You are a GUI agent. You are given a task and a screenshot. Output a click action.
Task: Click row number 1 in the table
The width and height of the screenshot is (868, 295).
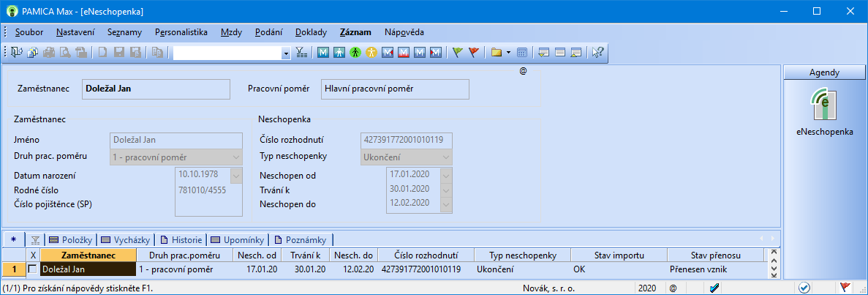(14, 269)
